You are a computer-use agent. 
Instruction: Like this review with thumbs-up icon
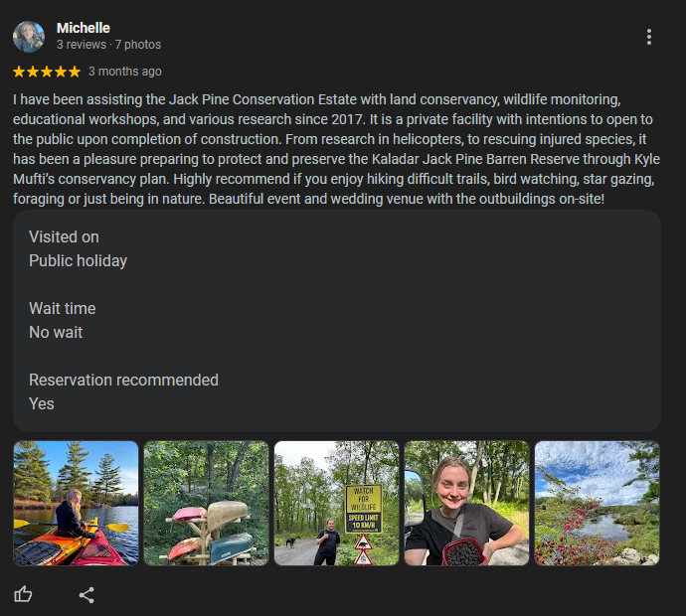click(x=23, y=594)
